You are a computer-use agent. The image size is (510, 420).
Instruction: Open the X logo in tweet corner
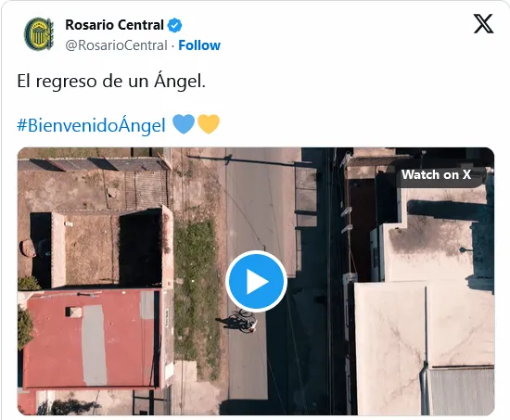[x=483, y=23]
